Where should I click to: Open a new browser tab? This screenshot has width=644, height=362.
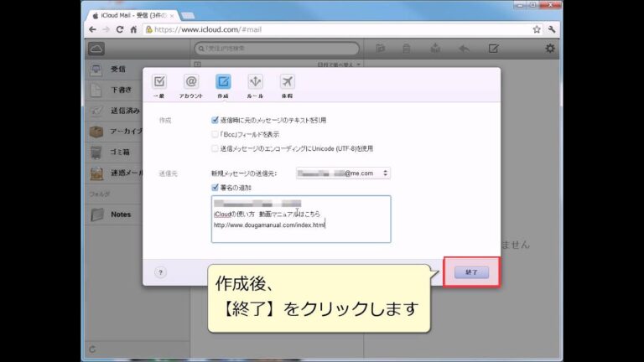tap(188, 16)
